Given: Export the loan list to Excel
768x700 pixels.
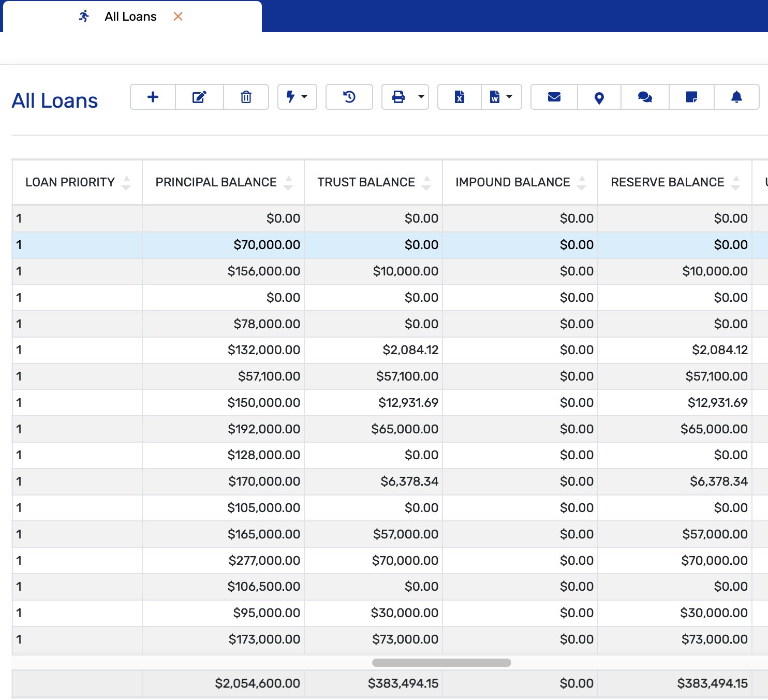Looking at the screenshot, I should [459, 96].
